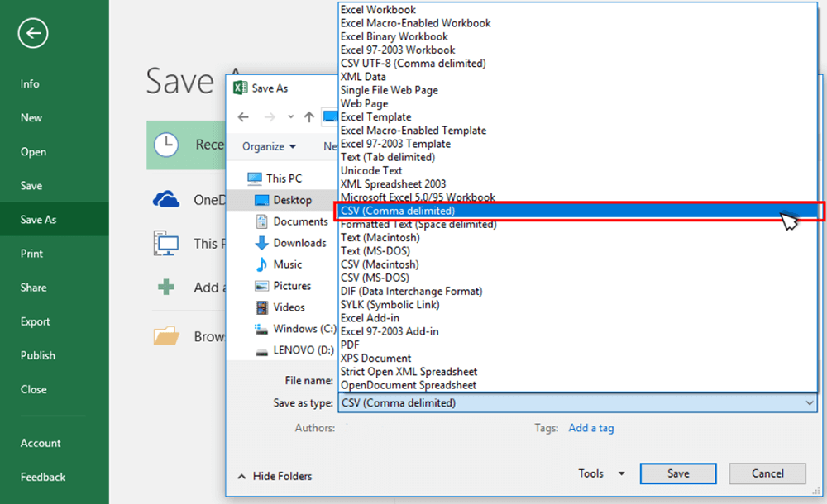This screenshot has width=827, height=504.
Task: Click the This PC computer icon
Action: pos(166,244)
